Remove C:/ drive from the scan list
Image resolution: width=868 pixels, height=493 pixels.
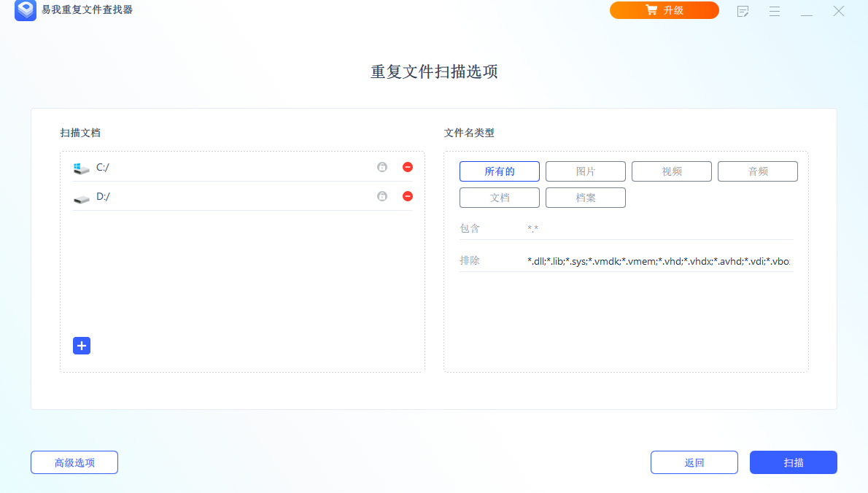pyautogui.click(x=407, y=167)
